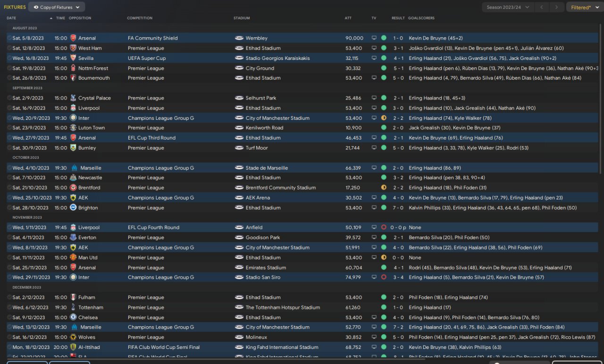Check the Fulham fixture row circle
604x364 pixels.
pos(9,298)
